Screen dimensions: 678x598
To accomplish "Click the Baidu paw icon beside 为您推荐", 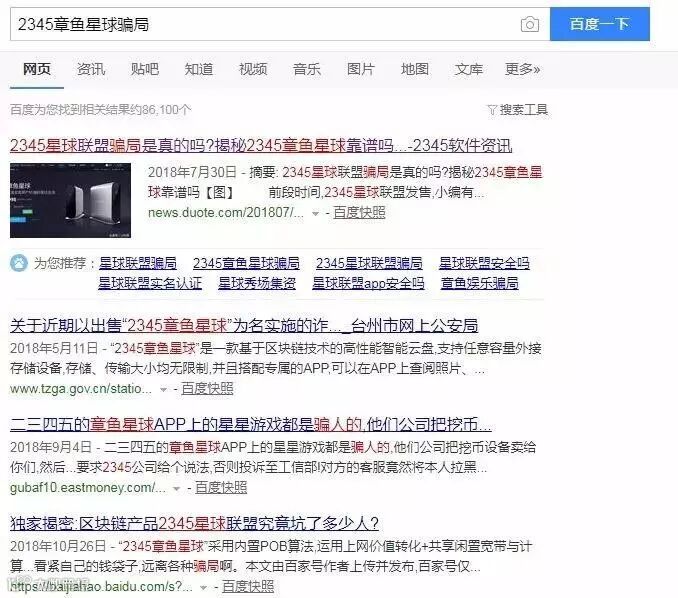I will (19, 263).
